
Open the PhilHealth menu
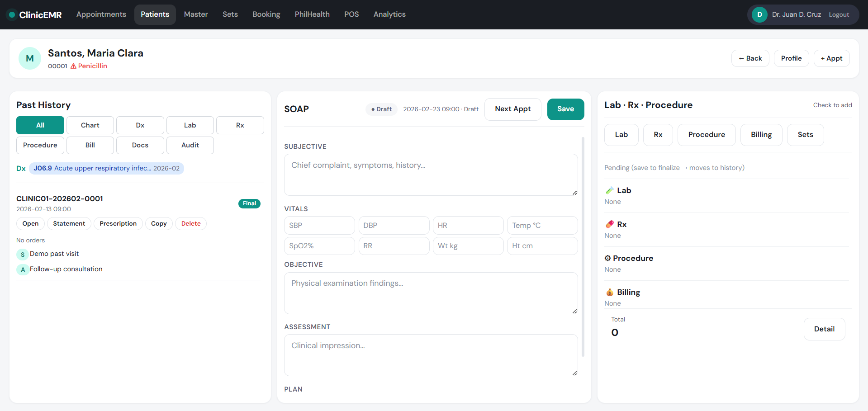click(312, 14)
